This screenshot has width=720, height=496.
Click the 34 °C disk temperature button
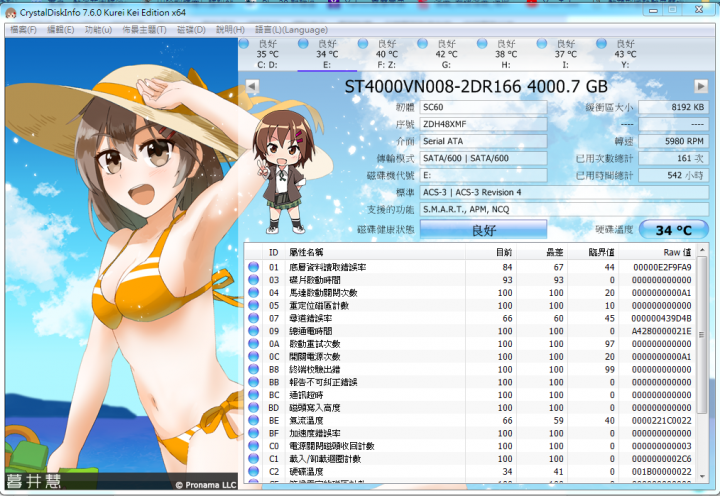(x=673, y=230)
